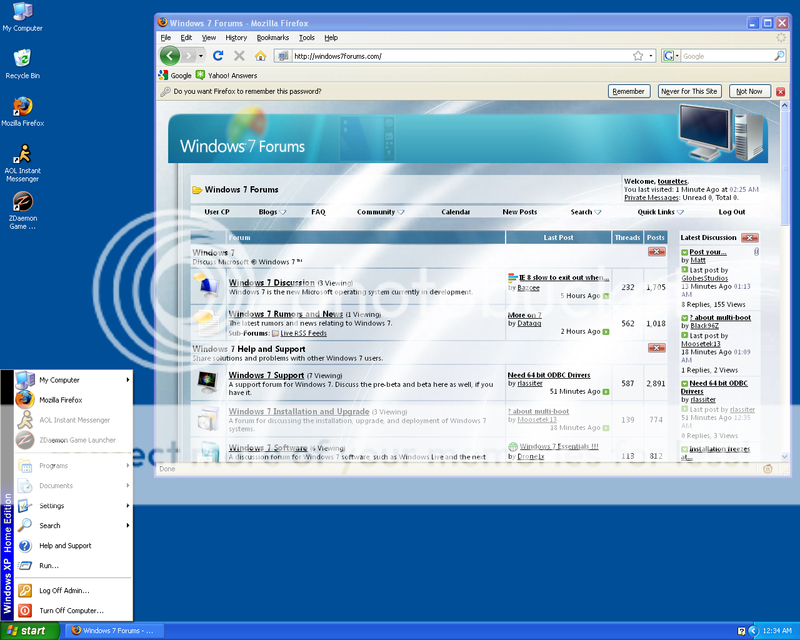Open Firefox View menu
This screenshot has width=800, height=640.
209,38
